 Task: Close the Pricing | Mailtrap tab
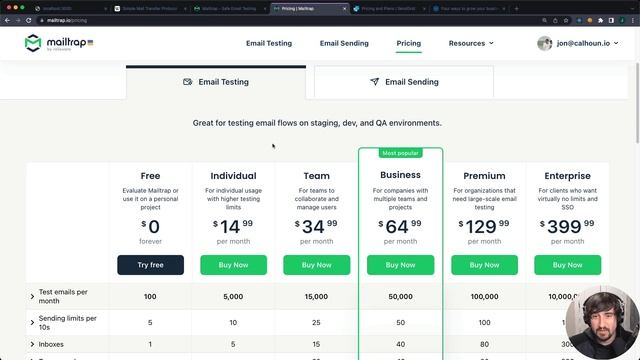coord(344,9)
